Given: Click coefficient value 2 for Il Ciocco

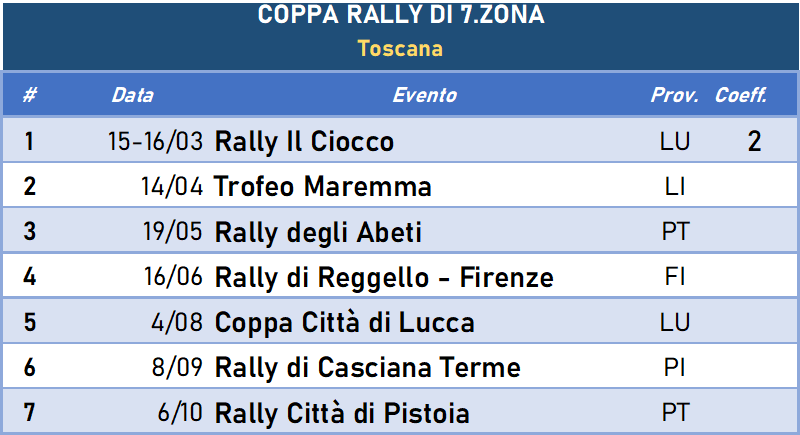Looking at the screenshot, I should click(755, 141).
